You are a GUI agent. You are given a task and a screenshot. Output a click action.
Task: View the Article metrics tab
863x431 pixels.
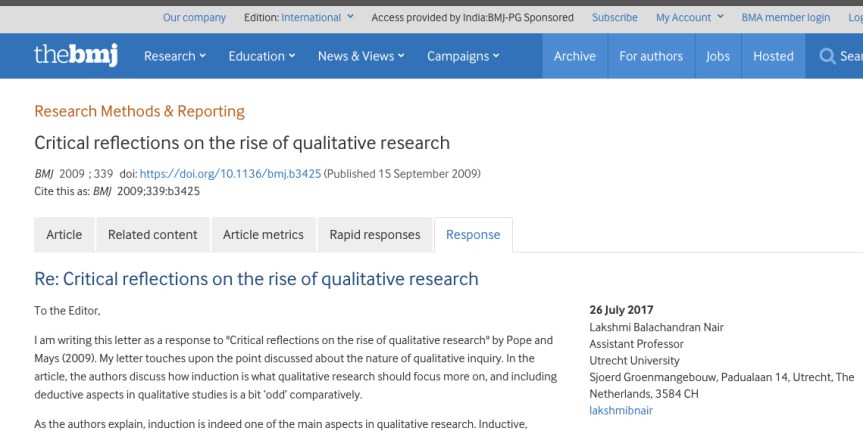tap(263, 235)
